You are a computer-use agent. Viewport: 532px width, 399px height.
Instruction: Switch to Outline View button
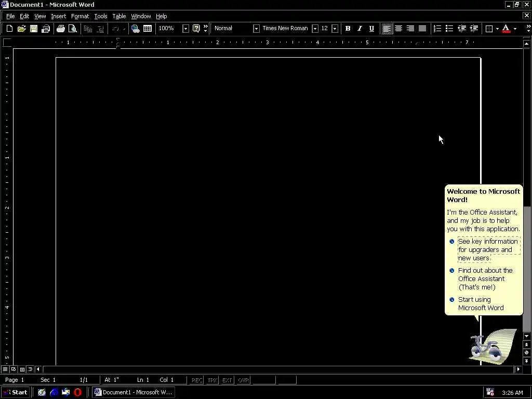point(30,369)
